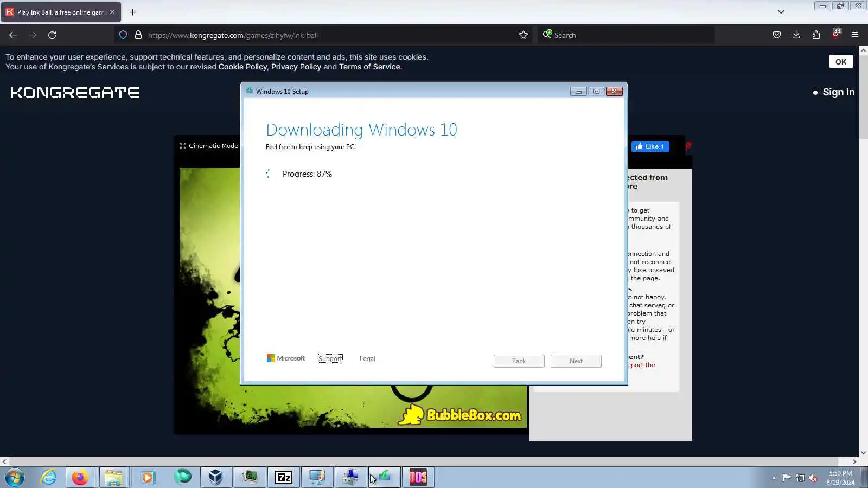Open the Privacy Policy link
Image resolution: width=868 pixels, height=488 pixels.
tap(296, 67)
